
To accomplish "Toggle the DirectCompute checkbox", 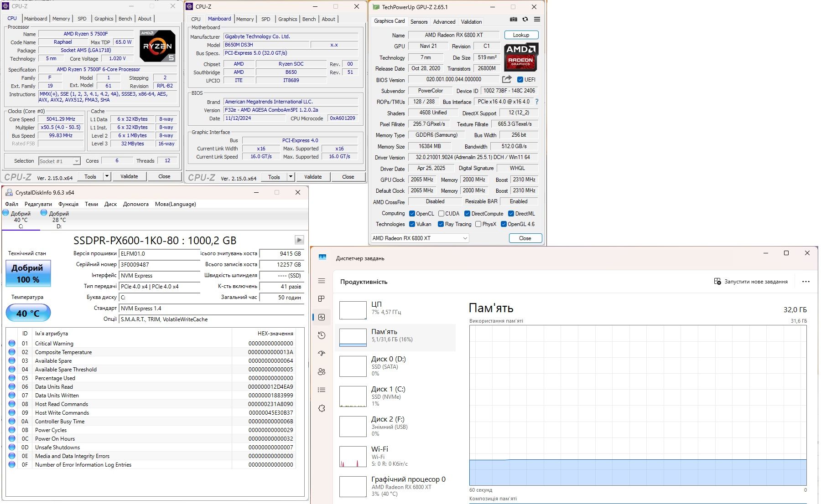I will click(467, 214).
